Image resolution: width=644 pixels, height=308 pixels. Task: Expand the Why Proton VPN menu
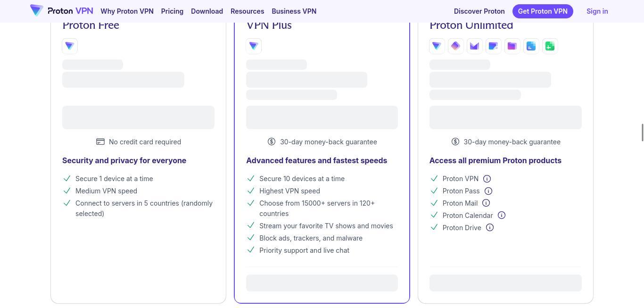(x=127, y=11)
